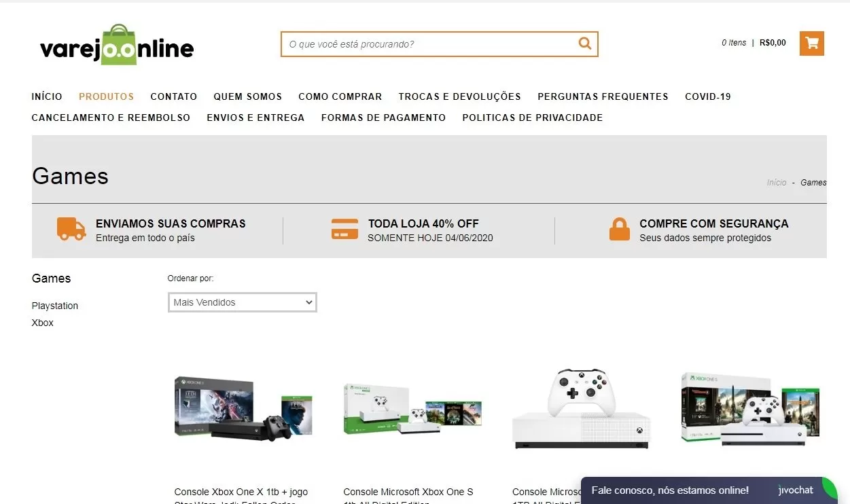The image size is (850, 504).
Task: Open QUEM SOMOS page
Action: [x=248, y=96]
